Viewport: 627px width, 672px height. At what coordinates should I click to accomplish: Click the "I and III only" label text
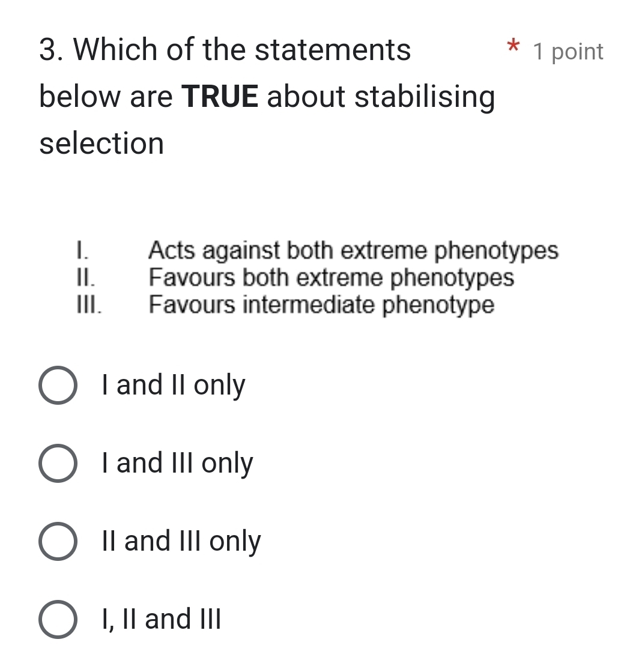click(x=178, y=463)
